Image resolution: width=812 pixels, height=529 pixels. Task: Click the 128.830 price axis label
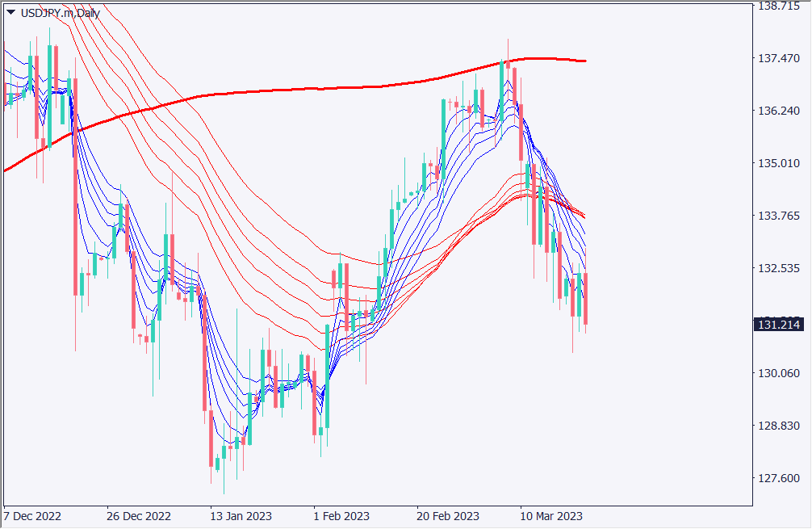coord(780,426)
